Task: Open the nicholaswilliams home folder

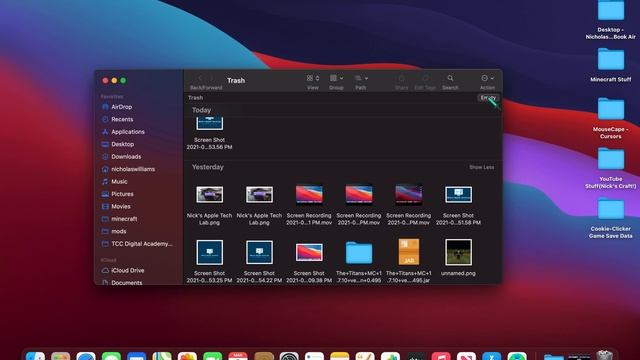Action: pos(133,169)
